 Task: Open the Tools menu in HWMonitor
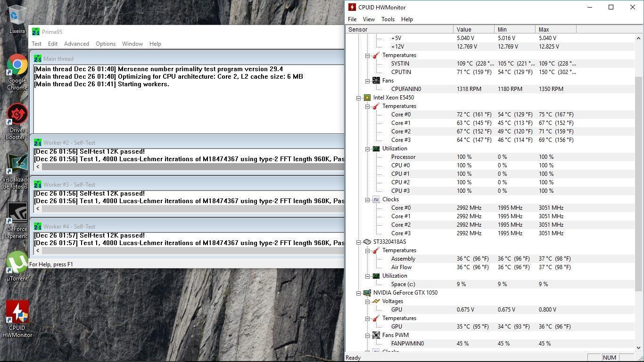click(388, 19)
